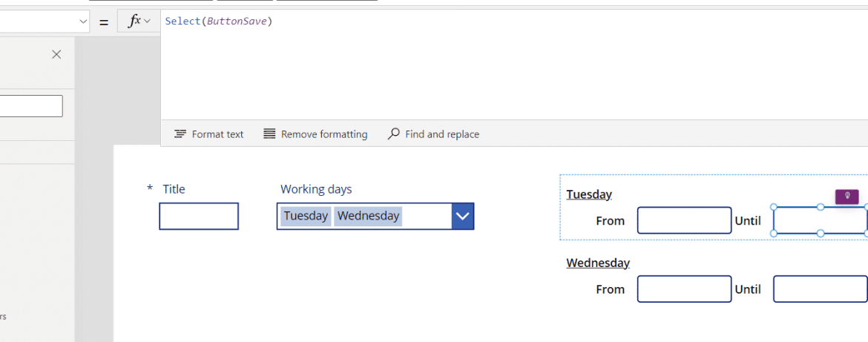The height and width of the screenshot is (342, 868).
Task: Expand the Working days combo box
Action: (x=463, y=216)
